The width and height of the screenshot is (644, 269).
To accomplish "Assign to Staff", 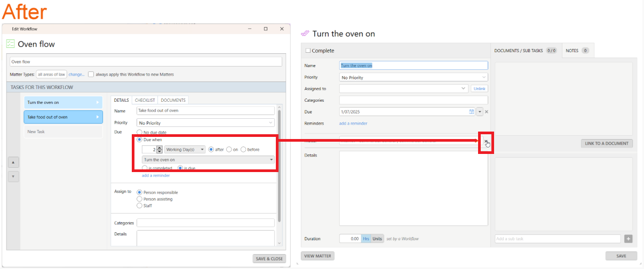I will pos(140,205).
